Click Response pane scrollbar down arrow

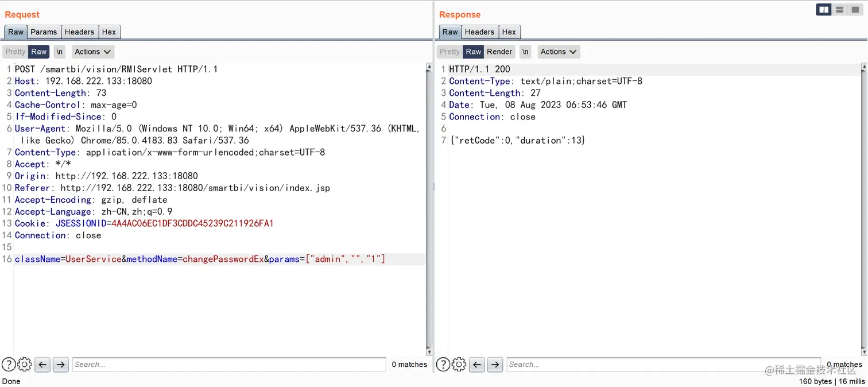863,351
